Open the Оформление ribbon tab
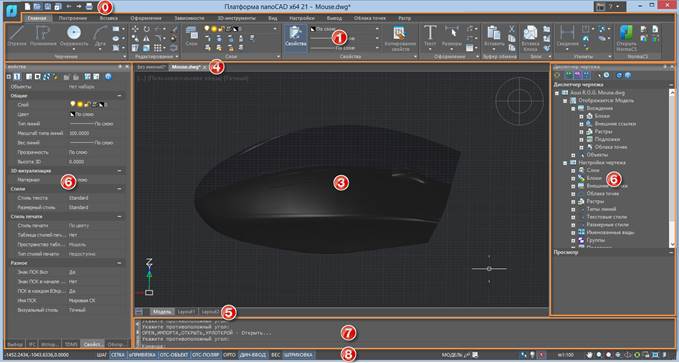 (146, 18)
